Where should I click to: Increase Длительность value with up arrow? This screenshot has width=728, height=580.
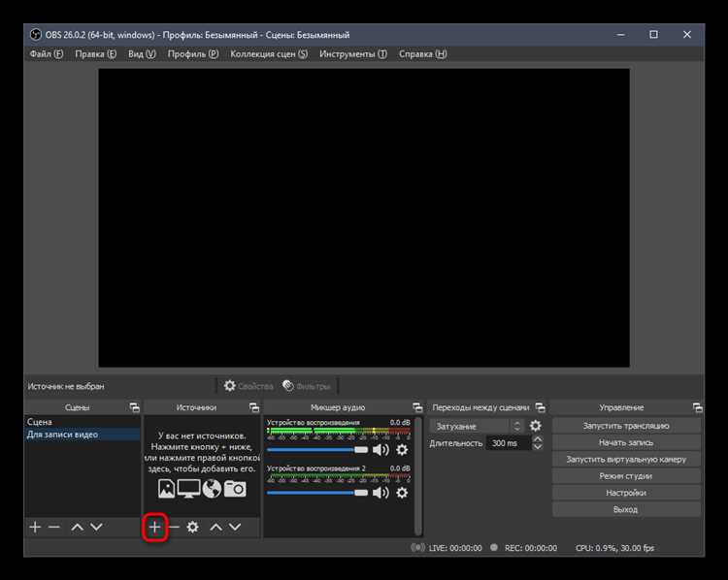537,439
